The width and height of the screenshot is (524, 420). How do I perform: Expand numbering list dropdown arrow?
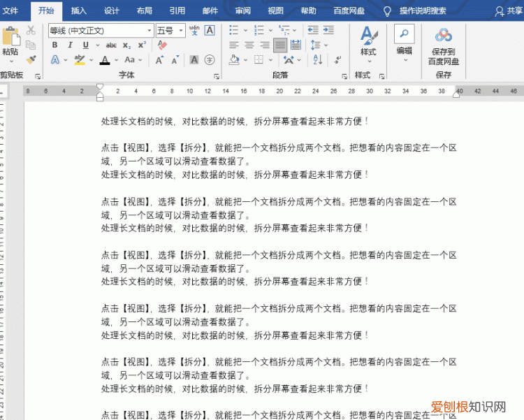tap(270, 31)
